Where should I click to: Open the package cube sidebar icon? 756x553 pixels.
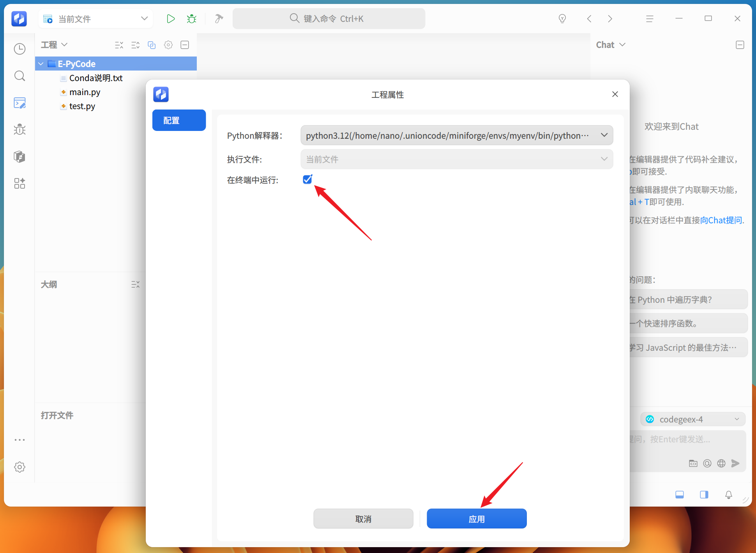(19, 156)
